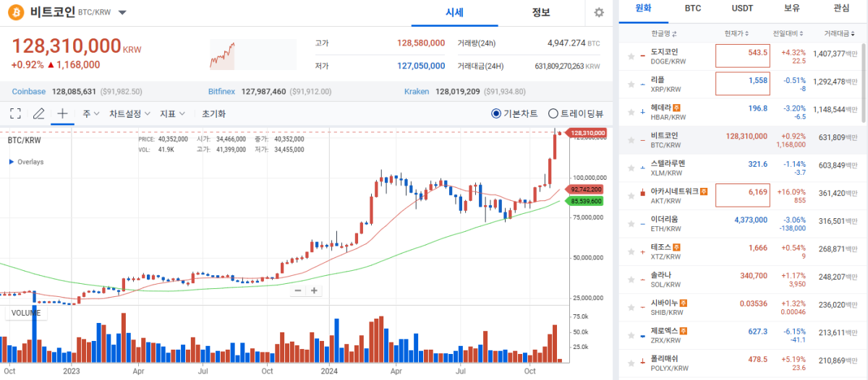Click the Bitcoin logo icon
This screenshot has width=868, height=380.
16,12
